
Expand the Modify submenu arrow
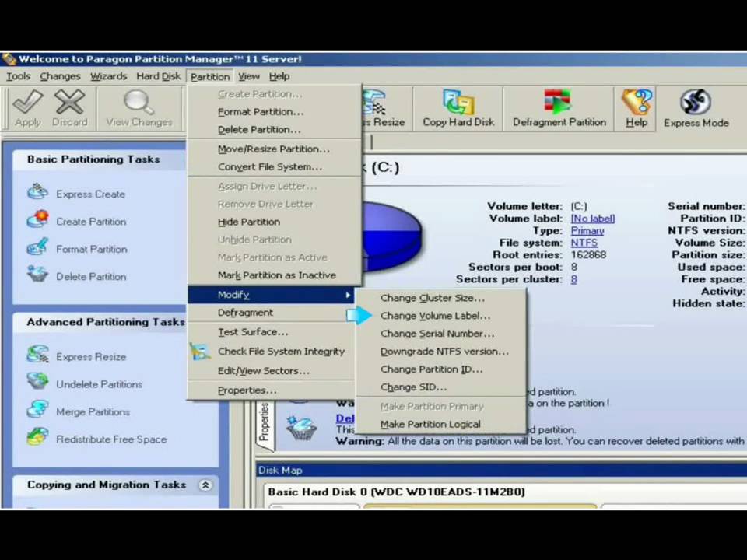349,296
